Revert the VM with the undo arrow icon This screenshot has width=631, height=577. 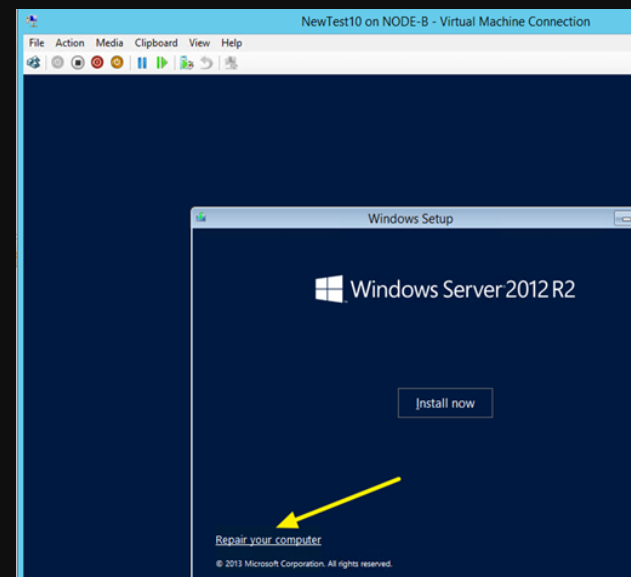(206, 63)
